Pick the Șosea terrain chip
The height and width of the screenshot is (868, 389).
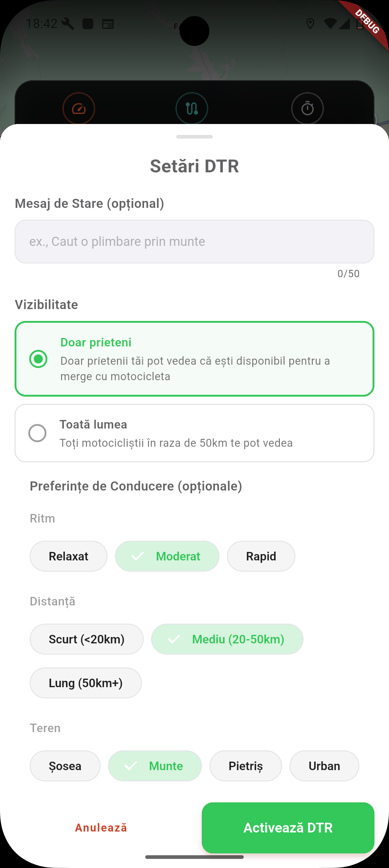point(65,766)
